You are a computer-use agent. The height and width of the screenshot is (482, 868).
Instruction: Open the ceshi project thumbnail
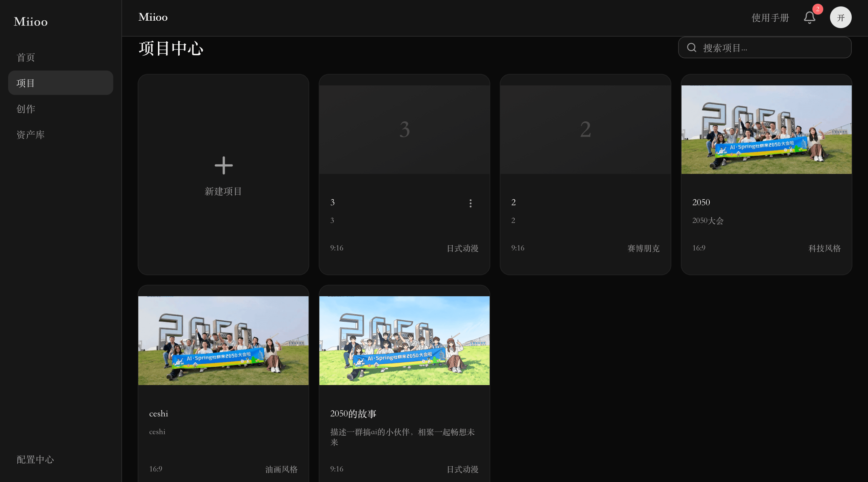point(223,340)
